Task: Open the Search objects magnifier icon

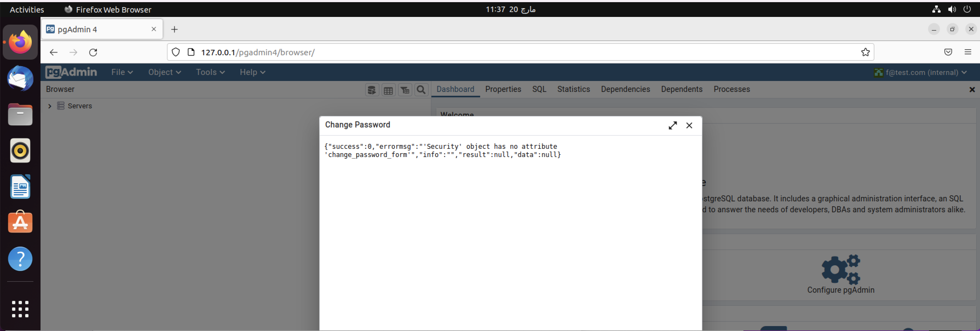Action: tap(421, 90)
